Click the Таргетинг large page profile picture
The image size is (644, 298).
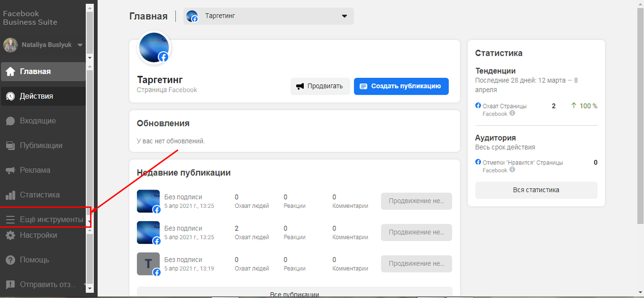(x=155, y=47)
